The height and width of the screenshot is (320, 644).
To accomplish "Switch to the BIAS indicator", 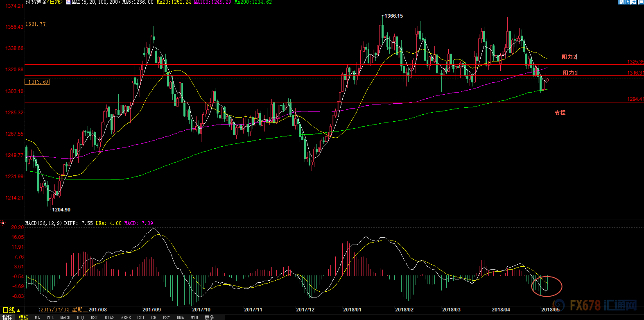I will click(x=109, y=318).
